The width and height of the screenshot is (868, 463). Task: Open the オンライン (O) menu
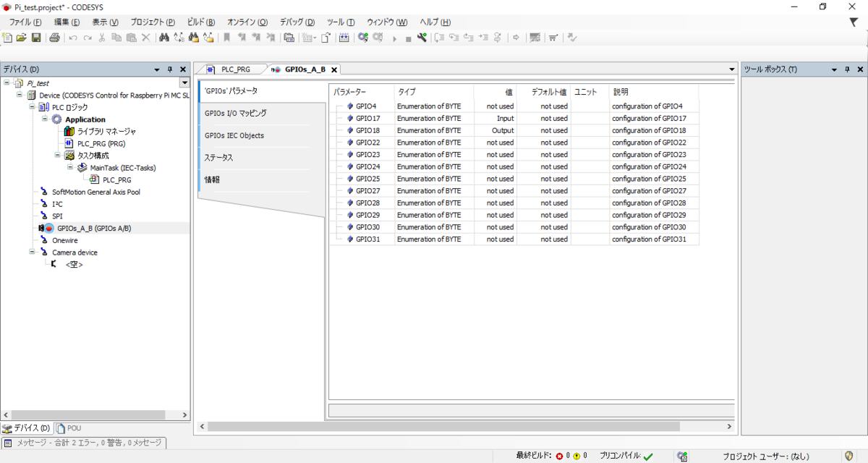[x=247, y=22]
